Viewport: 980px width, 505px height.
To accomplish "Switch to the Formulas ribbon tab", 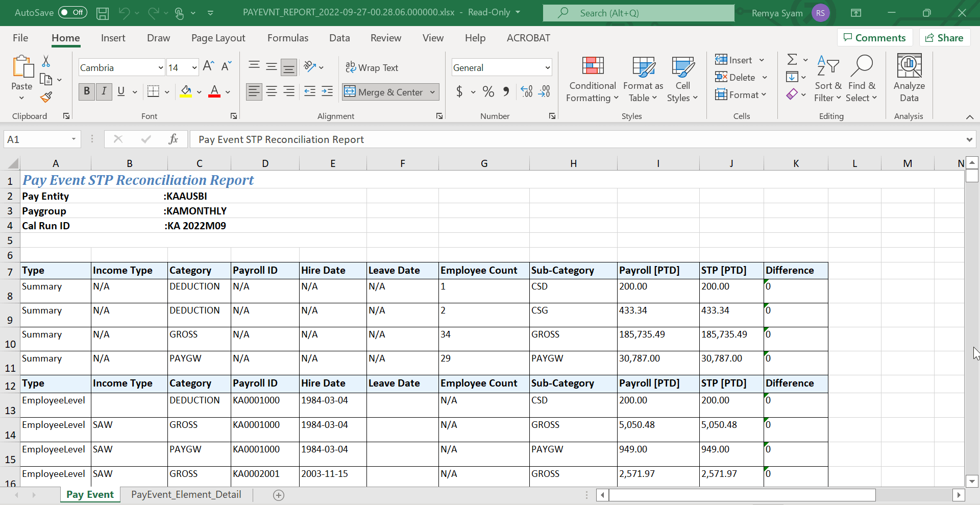I will (x=287, y=37).
